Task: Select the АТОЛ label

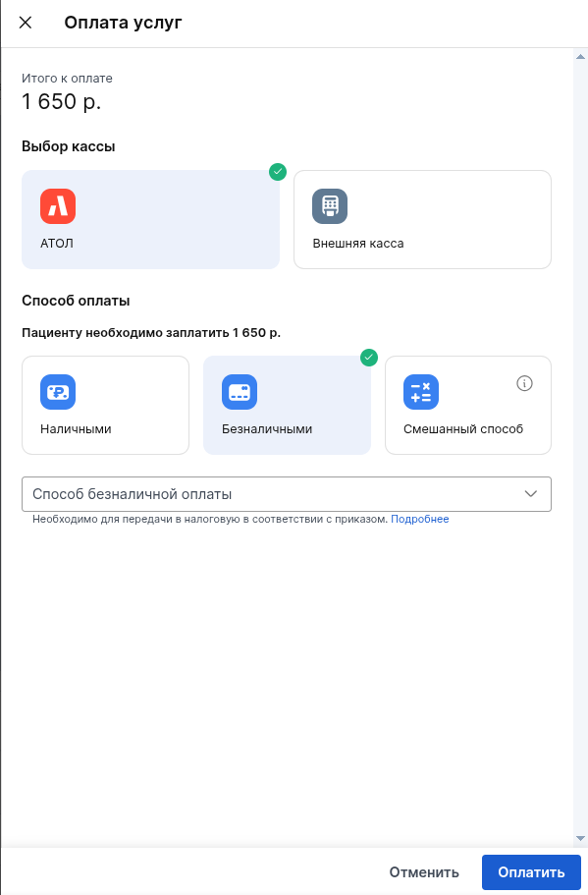Action: [x=57, y=244]
